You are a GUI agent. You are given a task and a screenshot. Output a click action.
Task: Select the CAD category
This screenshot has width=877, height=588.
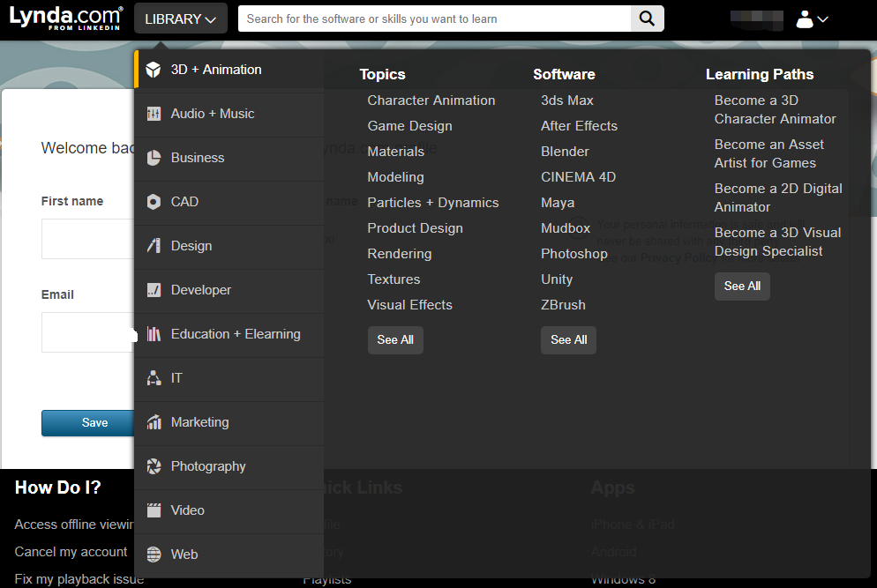[229, 202]
